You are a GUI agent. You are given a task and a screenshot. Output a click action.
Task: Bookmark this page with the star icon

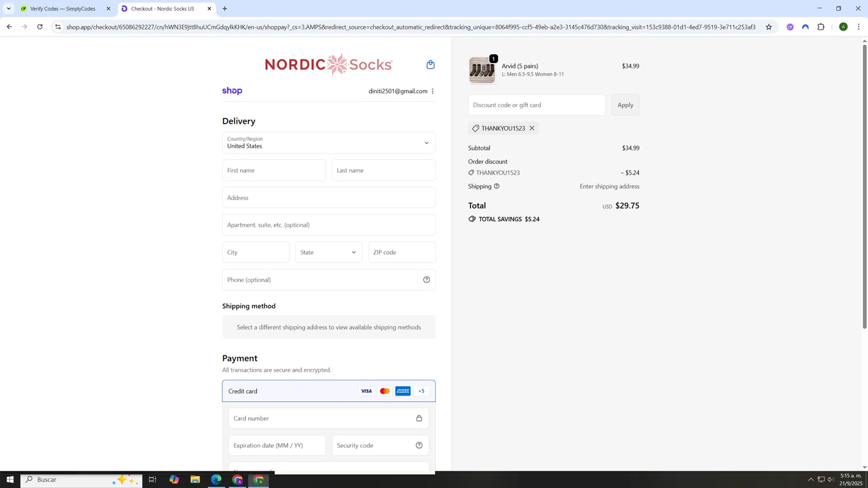[768, 27]
